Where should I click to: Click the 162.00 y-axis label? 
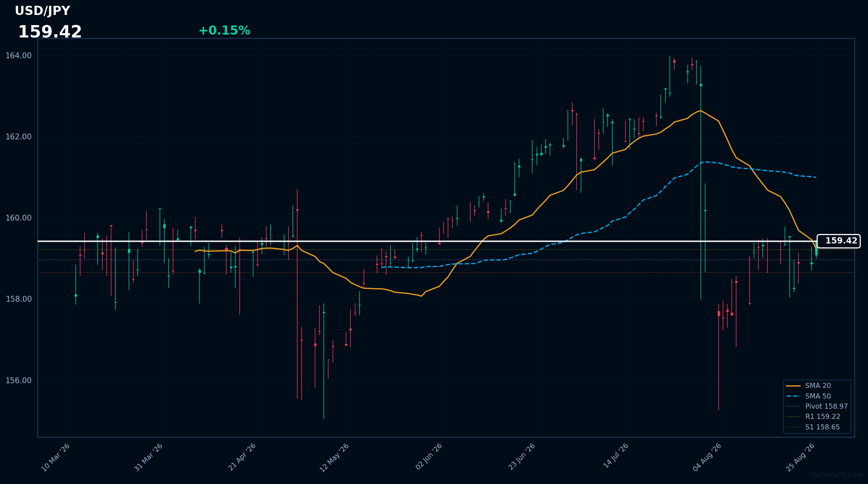(19, 137)
